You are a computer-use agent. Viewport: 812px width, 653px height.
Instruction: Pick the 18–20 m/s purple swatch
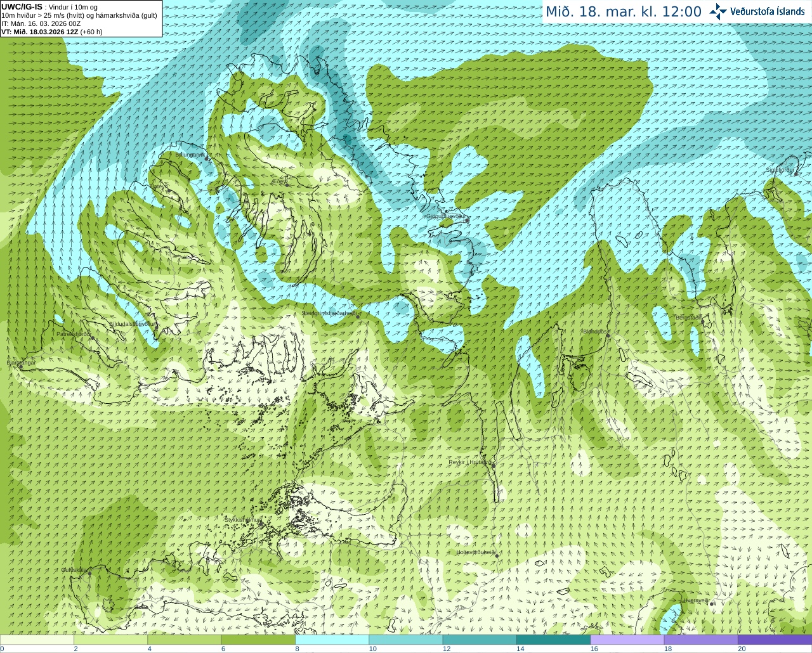point(701,640)
